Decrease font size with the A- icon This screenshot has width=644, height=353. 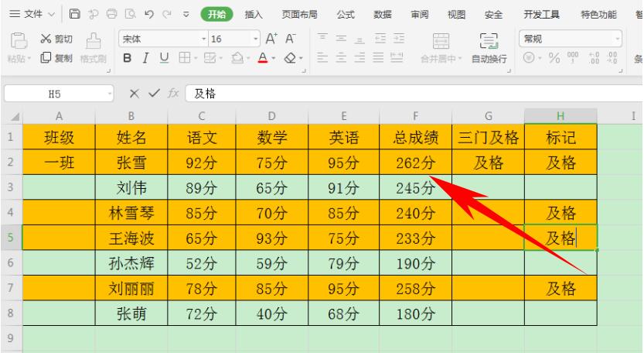291,39
